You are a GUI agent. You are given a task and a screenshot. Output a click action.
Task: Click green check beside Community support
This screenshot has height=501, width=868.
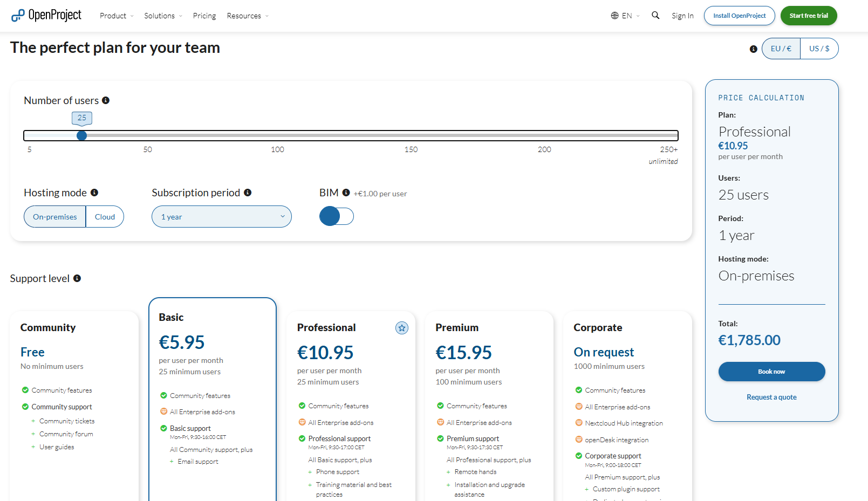pos(25,407)
